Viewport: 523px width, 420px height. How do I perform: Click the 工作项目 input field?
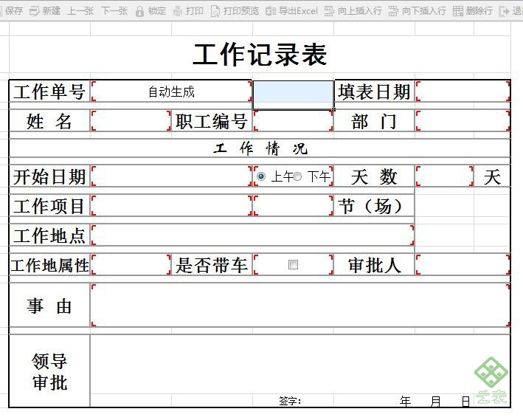(171, 205)
